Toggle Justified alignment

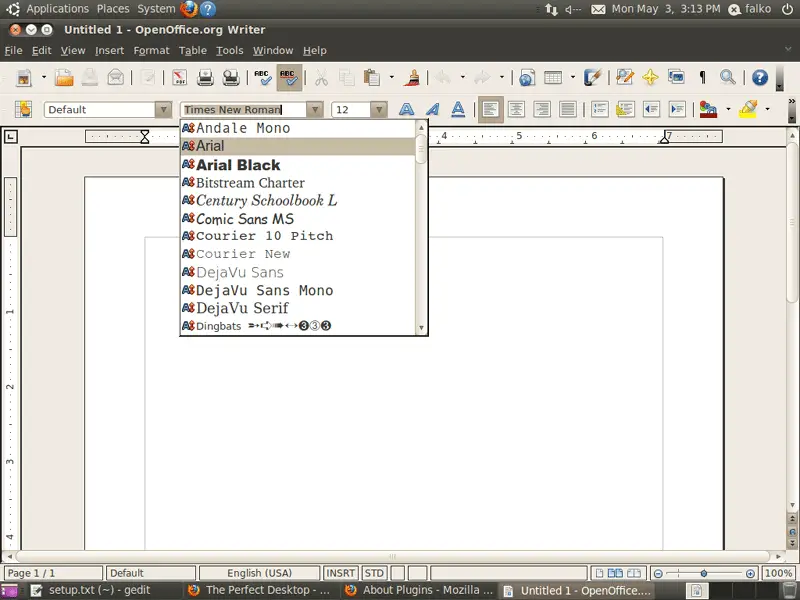568,109
